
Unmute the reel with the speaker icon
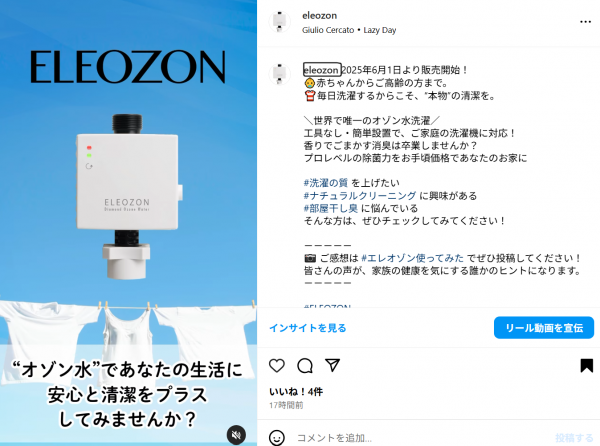click(x=236, y=435)
